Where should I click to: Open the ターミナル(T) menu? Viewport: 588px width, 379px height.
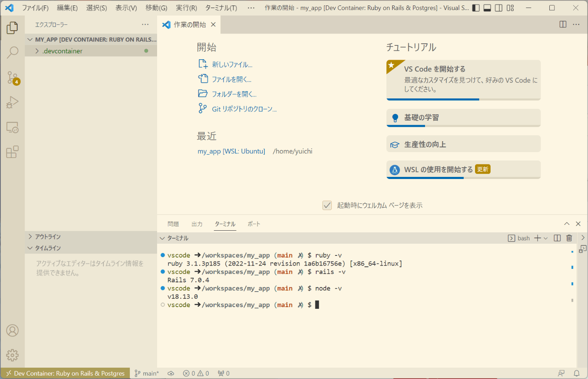pyautogui.click(x=221, y=8)
